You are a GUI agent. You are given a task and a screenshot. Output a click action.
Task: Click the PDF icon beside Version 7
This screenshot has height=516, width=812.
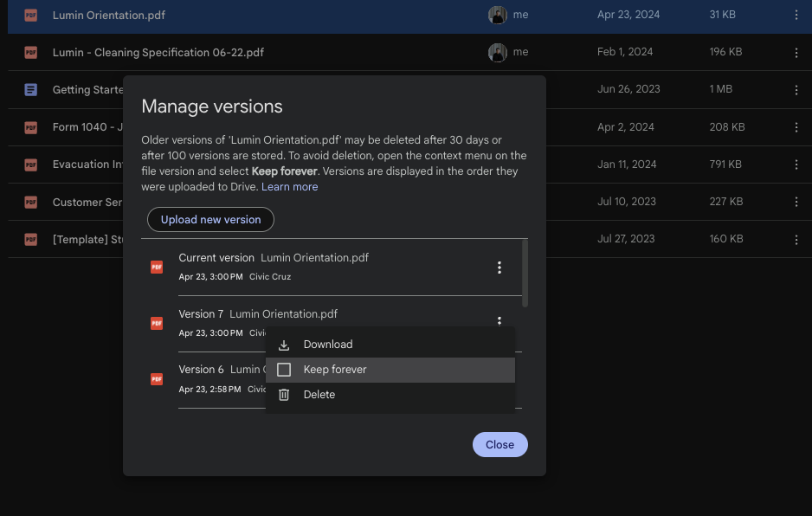point(157,322)
